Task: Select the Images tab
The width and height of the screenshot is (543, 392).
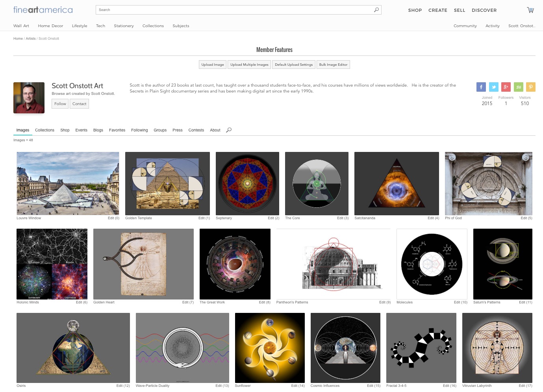Action: click(x=23, y=130)
